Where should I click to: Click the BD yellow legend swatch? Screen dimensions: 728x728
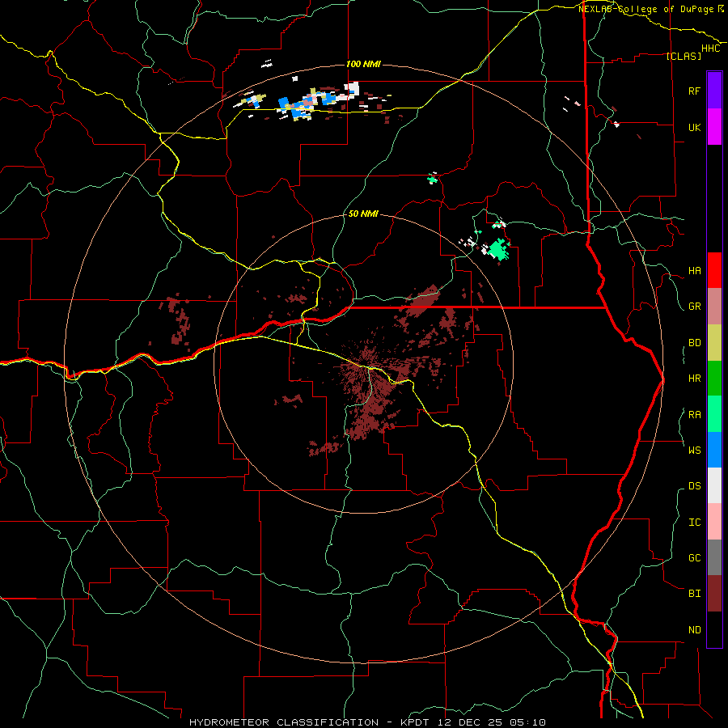[x=714, y=343]
